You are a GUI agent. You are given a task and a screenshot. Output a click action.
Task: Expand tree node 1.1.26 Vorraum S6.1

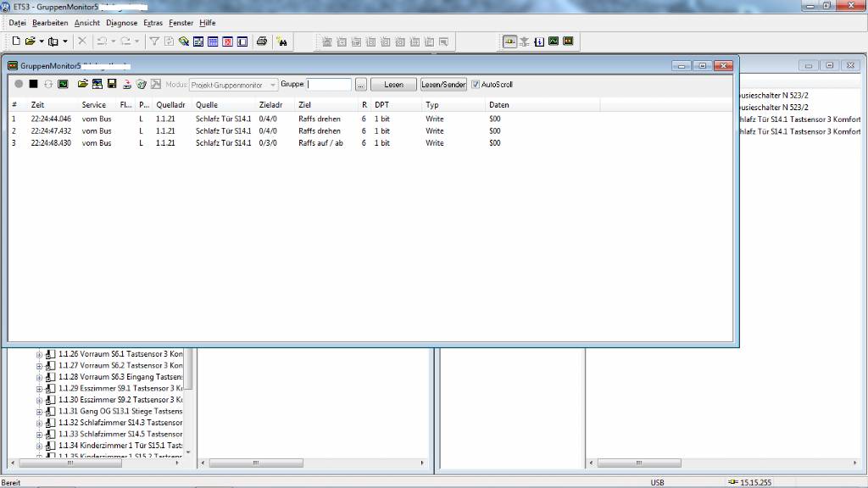click(x=39, y=355)
